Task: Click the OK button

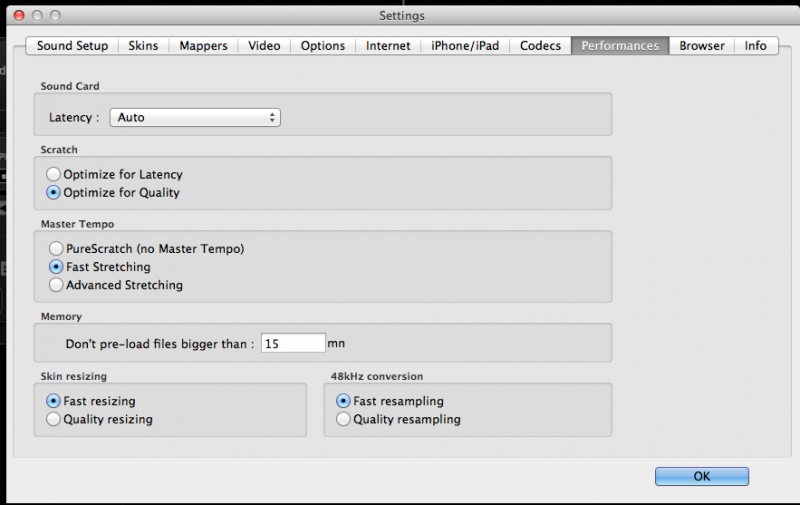Action: 701,476
